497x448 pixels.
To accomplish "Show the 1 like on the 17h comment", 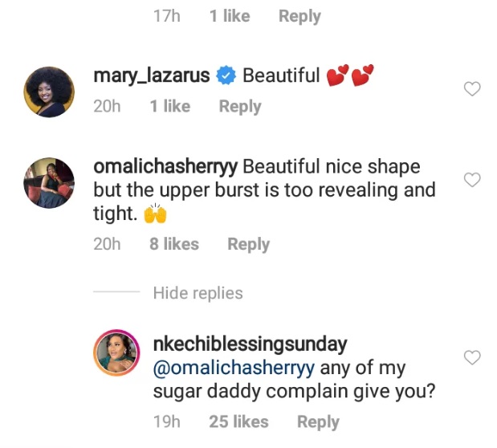I will coord(230,15).
